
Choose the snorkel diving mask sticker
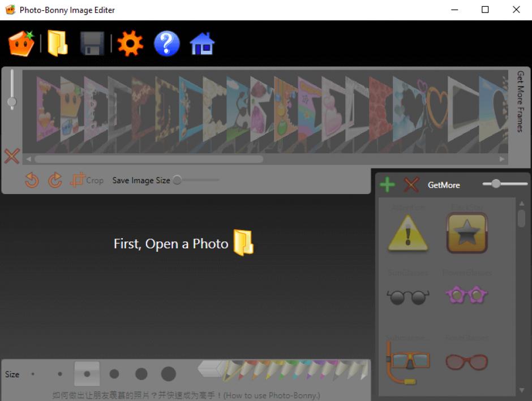408,363
